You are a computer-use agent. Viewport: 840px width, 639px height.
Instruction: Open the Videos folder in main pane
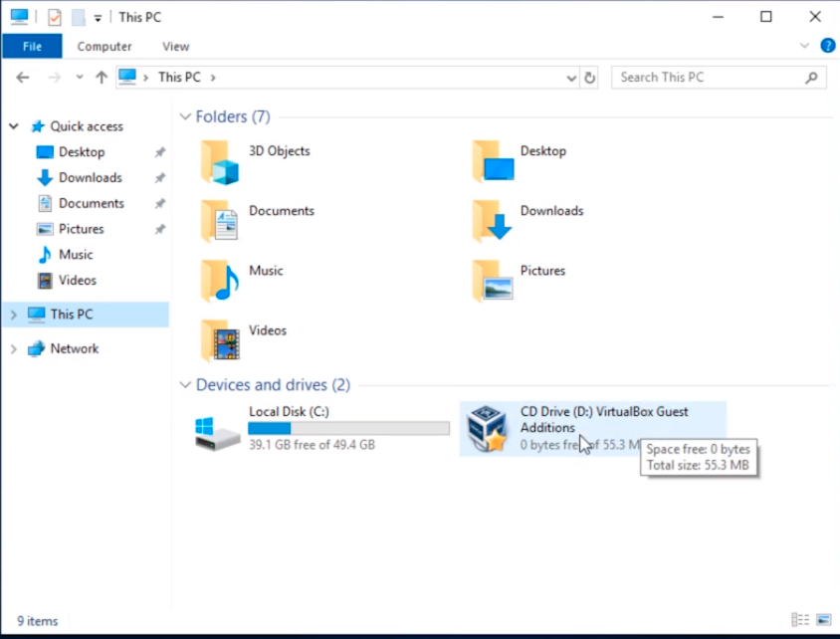(x=219, y=341)
